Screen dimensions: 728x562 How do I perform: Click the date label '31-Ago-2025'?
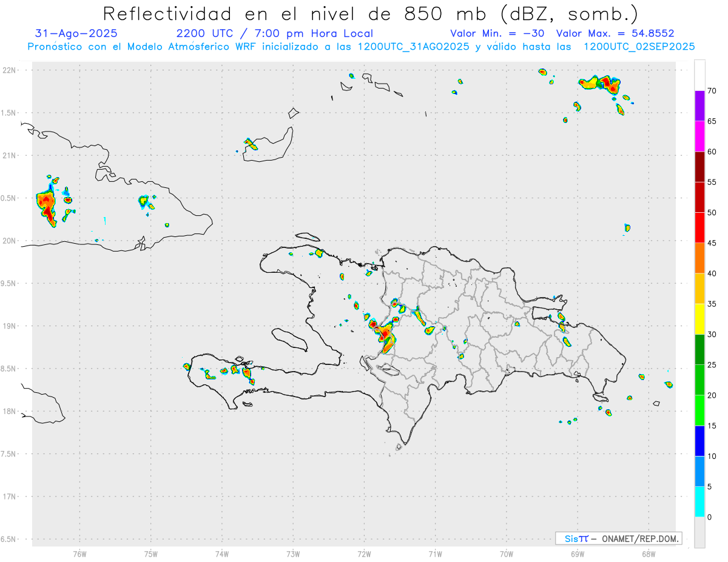coord(76,34)
